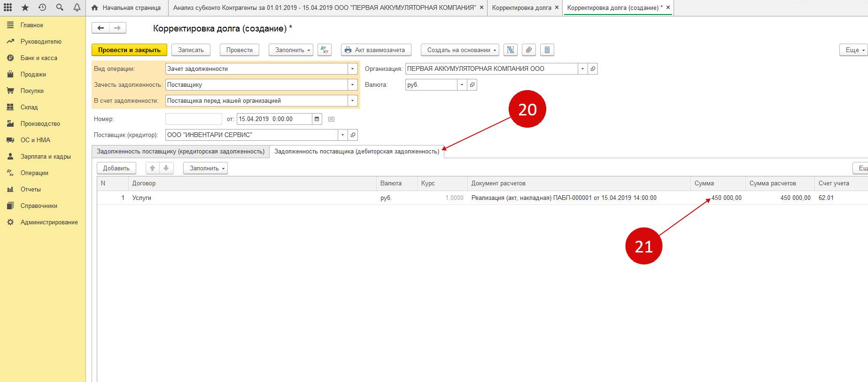Open Склад section
Screen dimensions: 868x382
point(43,107)
